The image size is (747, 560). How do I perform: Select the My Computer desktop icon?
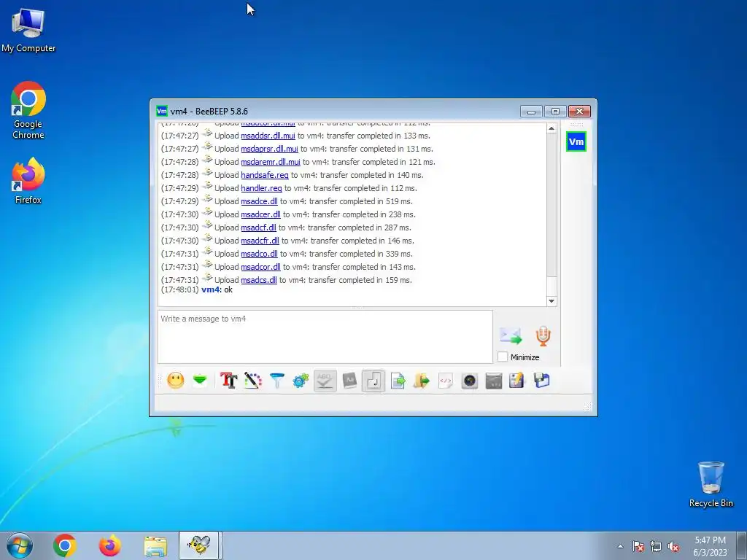coord(28,30)
